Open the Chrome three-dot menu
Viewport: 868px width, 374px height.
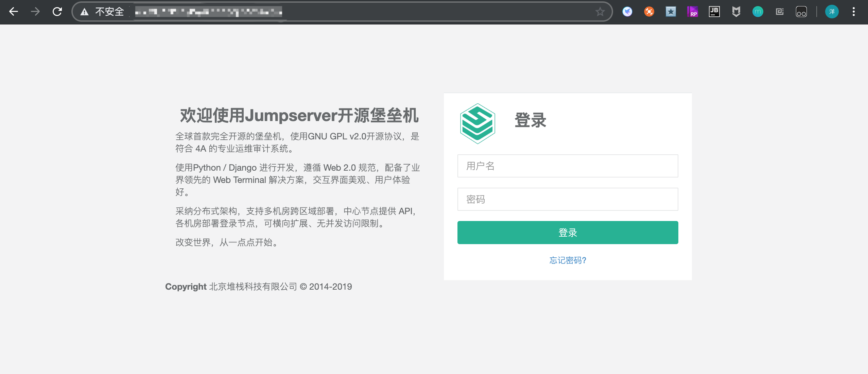click(x=853, y=12)
